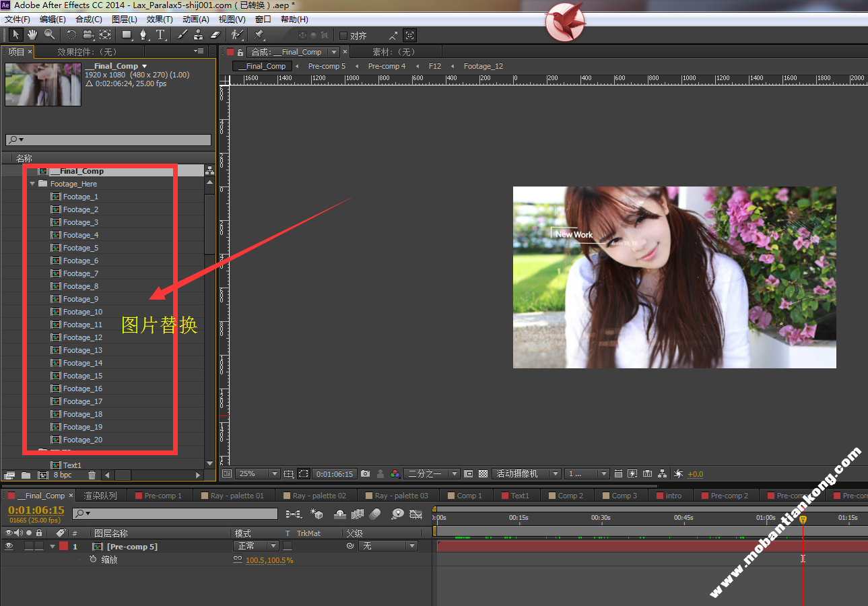Toggle the viewer lock icon beside 合成 tab
This screenshot has height=606, width=868.
pos(240,52)
